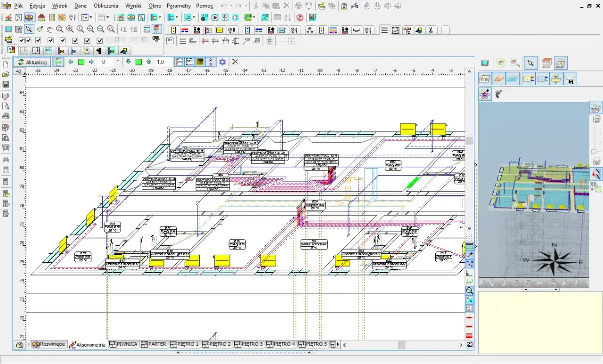Click the red prohibition sign icon
The width and height of the screenshot is (603, 364).
(300, 17)
